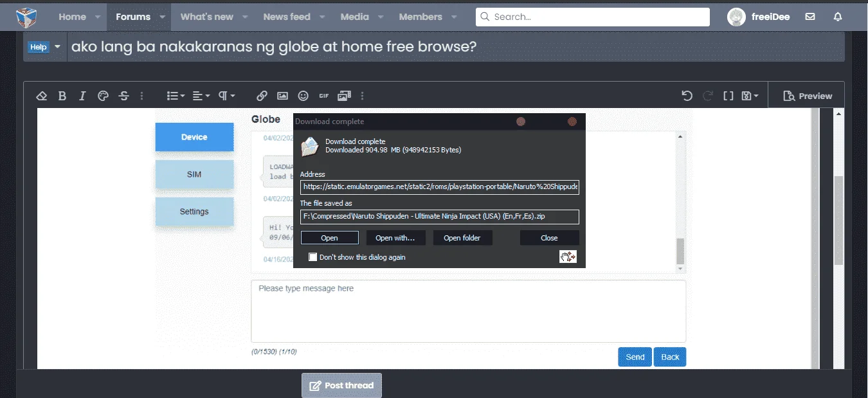
Task: Click the media gallery embed icon
Action: point(344,96)
